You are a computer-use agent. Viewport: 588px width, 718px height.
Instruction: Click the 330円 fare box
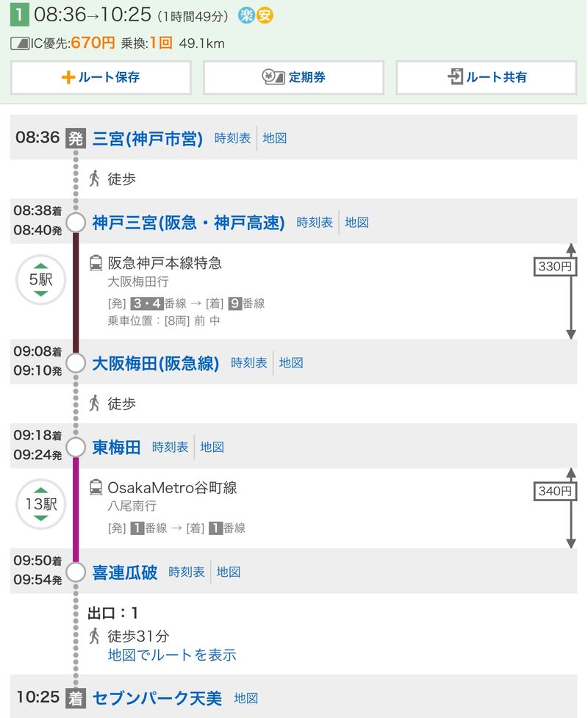point(554,267)
